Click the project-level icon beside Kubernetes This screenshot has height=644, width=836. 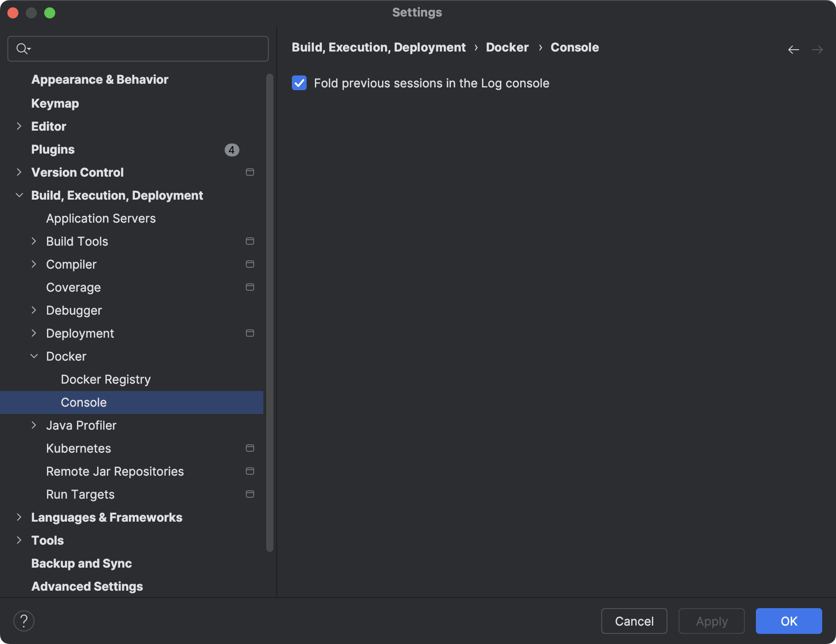[x=250, y=448]
